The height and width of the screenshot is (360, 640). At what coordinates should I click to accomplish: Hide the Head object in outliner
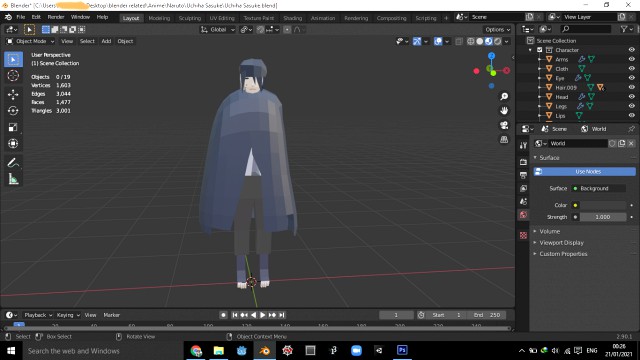pos(631,97)
